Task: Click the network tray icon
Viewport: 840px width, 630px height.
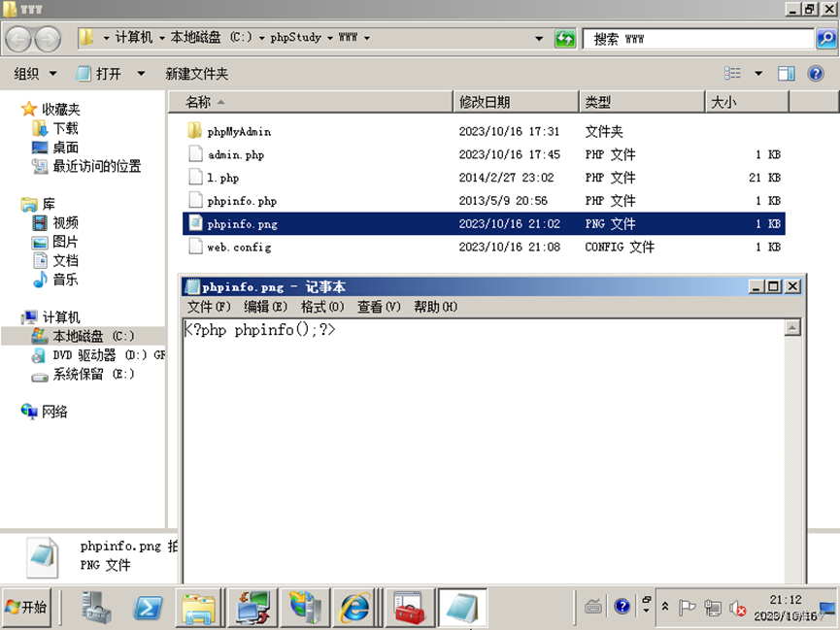Action: coord(713,608)
